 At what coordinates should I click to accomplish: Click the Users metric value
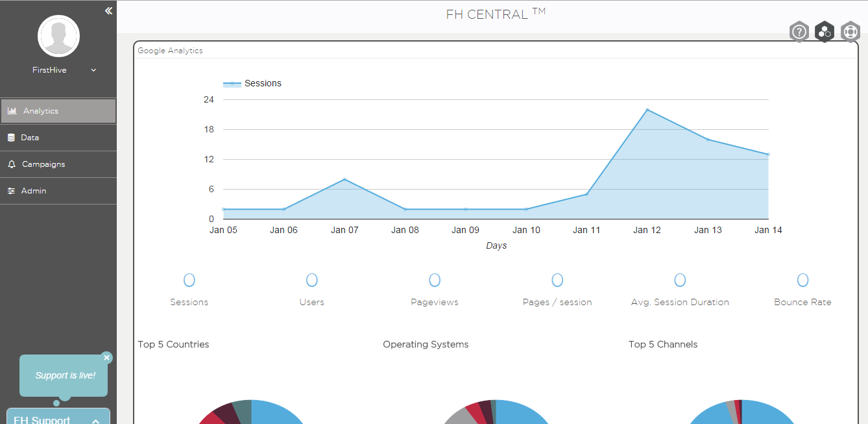tap(312, 280)
